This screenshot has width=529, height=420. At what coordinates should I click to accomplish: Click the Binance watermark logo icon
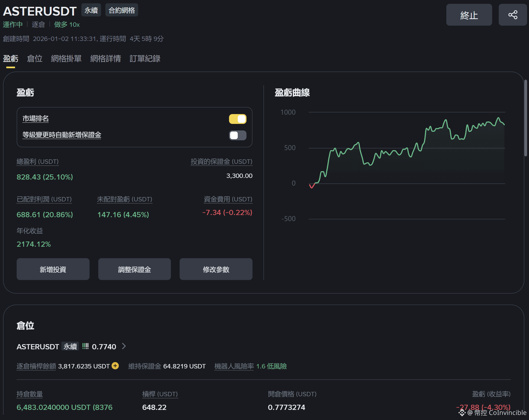[462, 413]
